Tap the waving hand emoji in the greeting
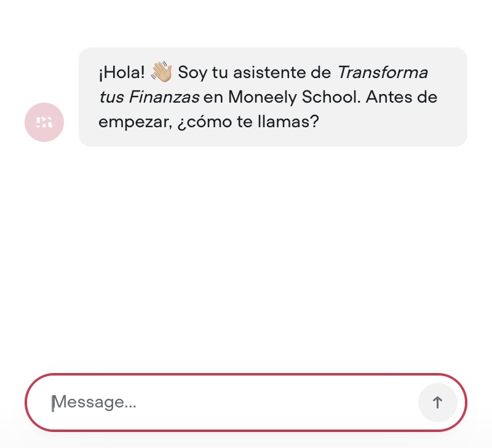 (x=161, y=72)
